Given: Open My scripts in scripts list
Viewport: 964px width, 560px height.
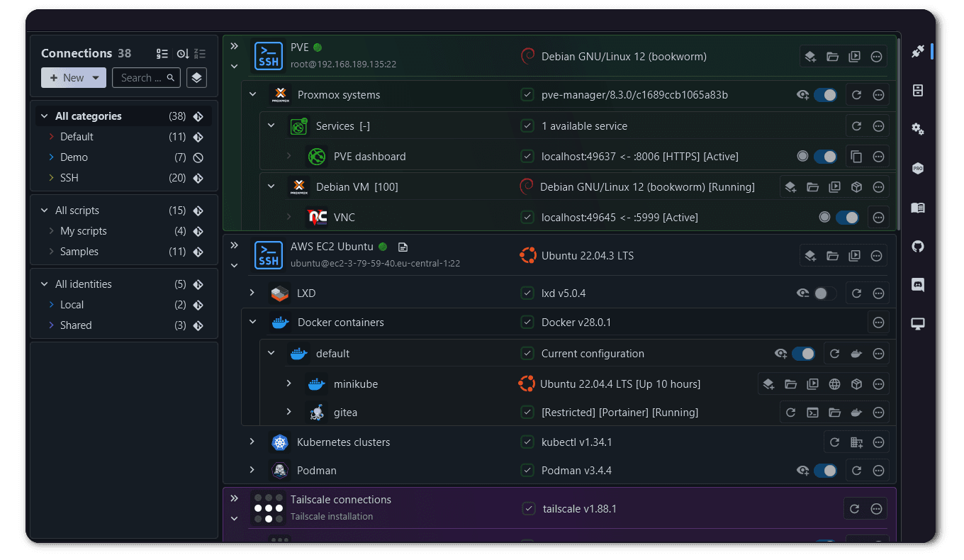Looking at the screenshot, I should tap(83, 231).
